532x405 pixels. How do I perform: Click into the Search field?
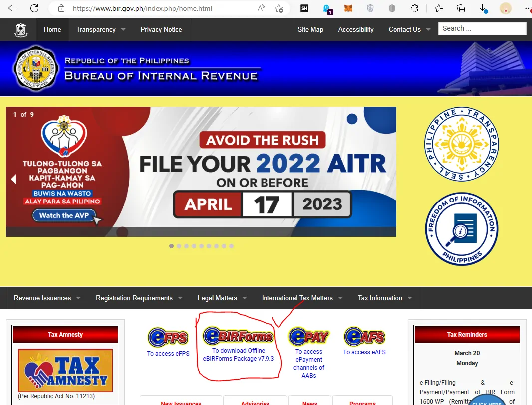(x=482, y=29)
